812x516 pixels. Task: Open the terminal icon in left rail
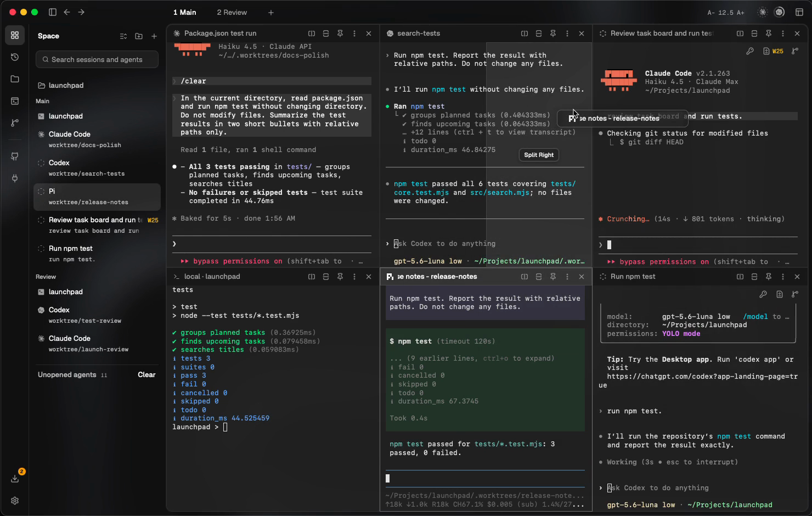point(15,101)
